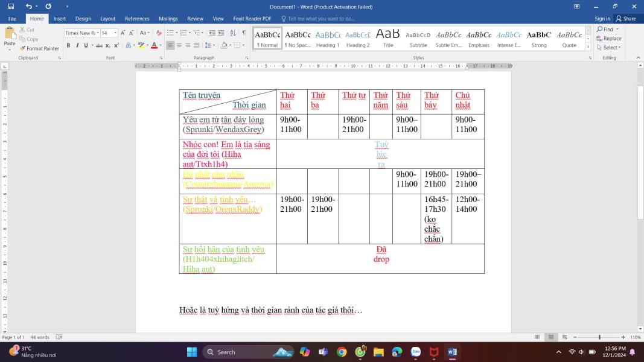
Task: Toggle Italic formatting
Action: click(x=77, y=45)
